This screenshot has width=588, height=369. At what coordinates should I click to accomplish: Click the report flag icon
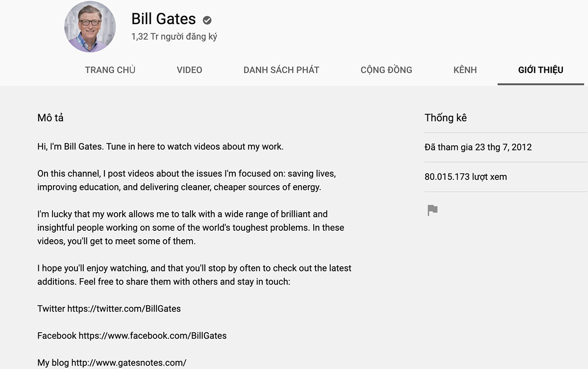432,210
